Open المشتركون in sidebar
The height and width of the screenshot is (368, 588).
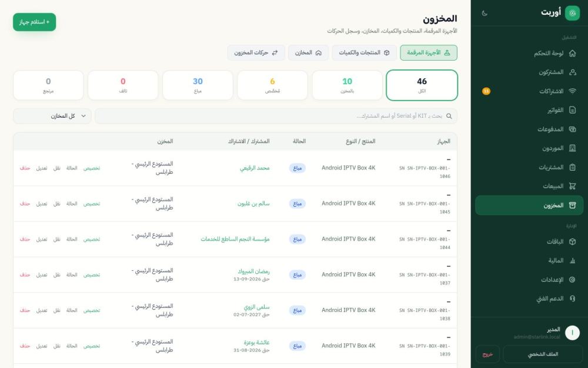pyautogui.click(x=529, y=72)
